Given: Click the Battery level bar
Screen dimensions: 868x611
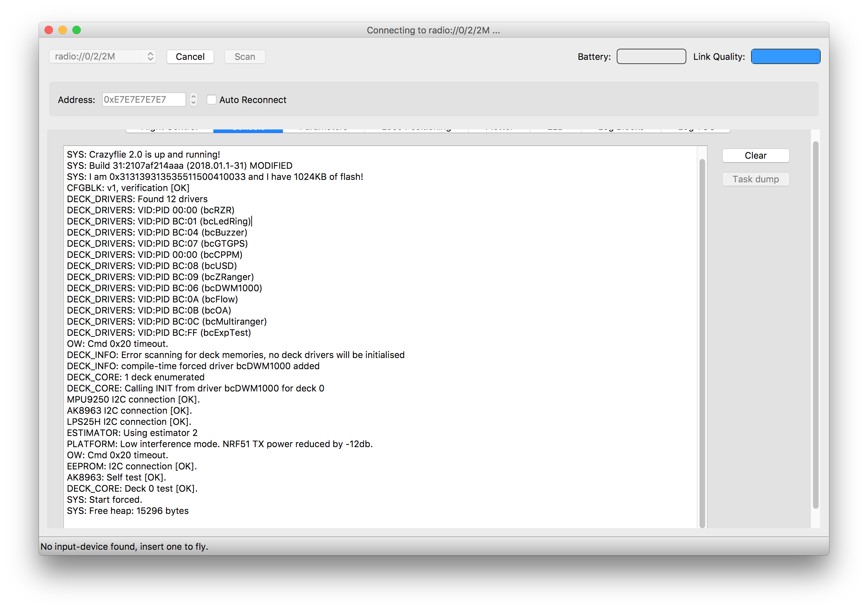Looking at the screenshot, I should 651,57.
